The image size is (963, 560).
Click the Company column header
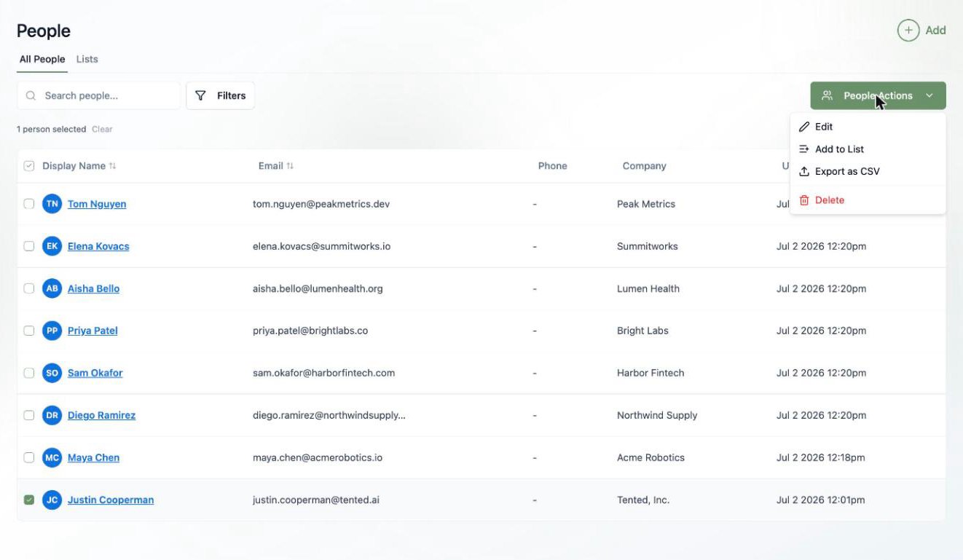[644, 166]
